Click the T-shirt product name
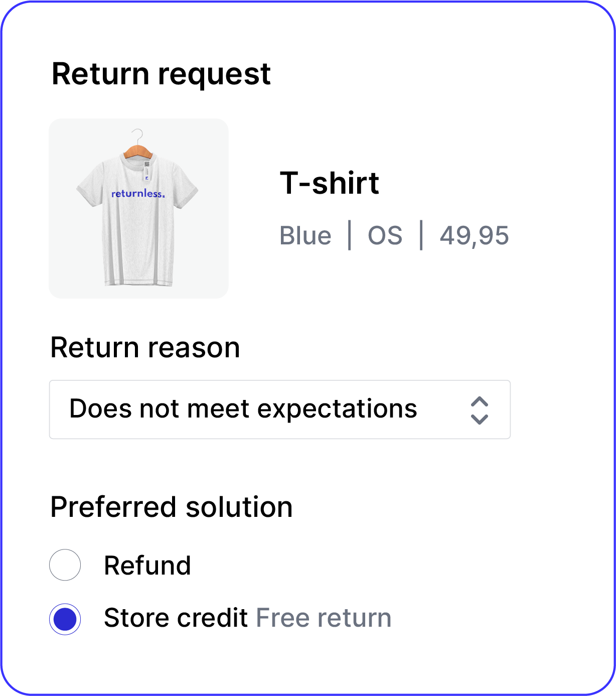This screenshot has width=616, height=696. (329, 183)
